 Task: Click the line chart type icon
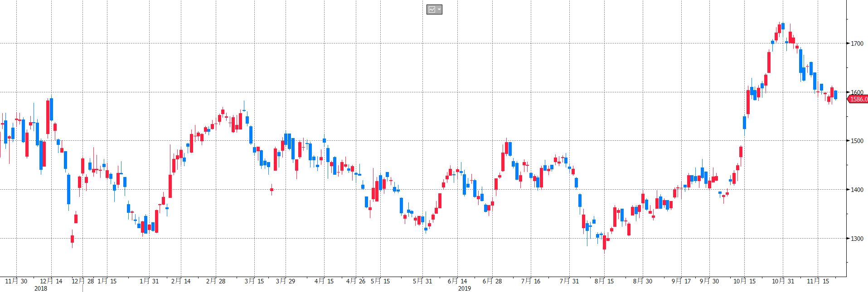point(432,10)
